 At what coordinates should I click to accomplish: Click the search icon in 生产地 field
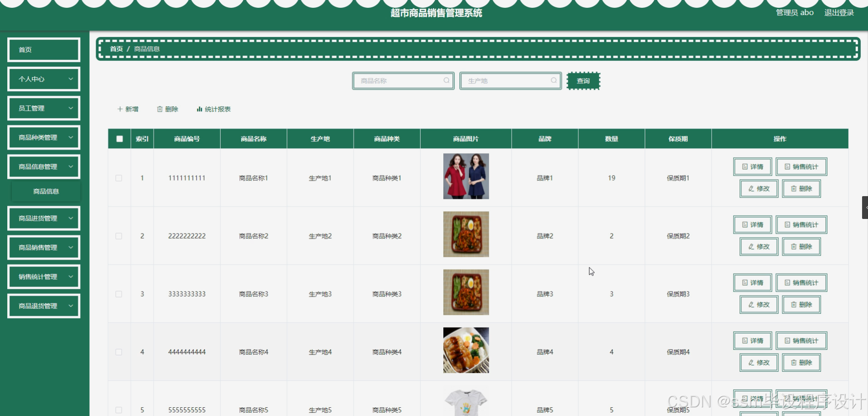pos(554,80)
